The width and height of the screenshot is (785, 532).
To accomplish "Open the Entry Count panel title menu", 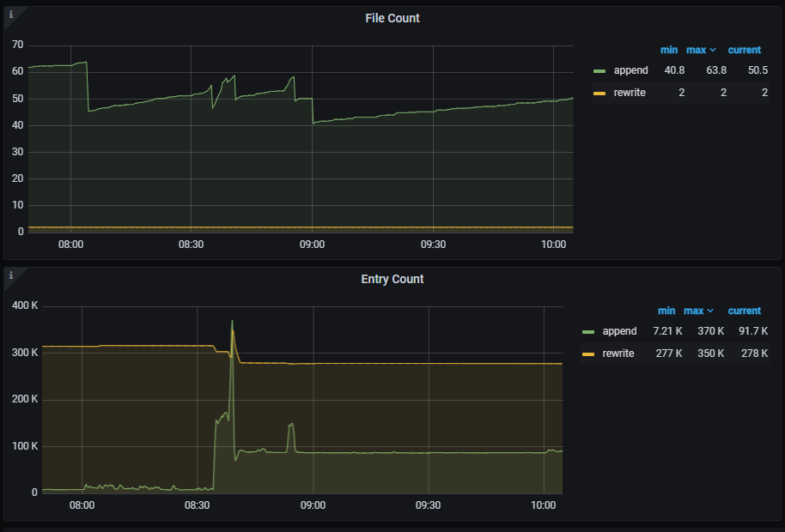I will click(x=392, y=279).
